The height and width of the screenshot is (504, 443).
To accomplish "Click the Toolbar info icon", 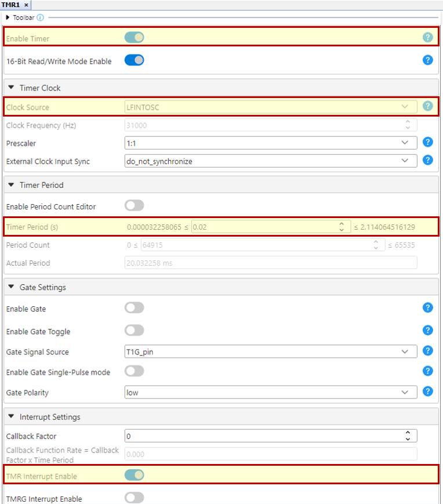I will pos(40,17).
